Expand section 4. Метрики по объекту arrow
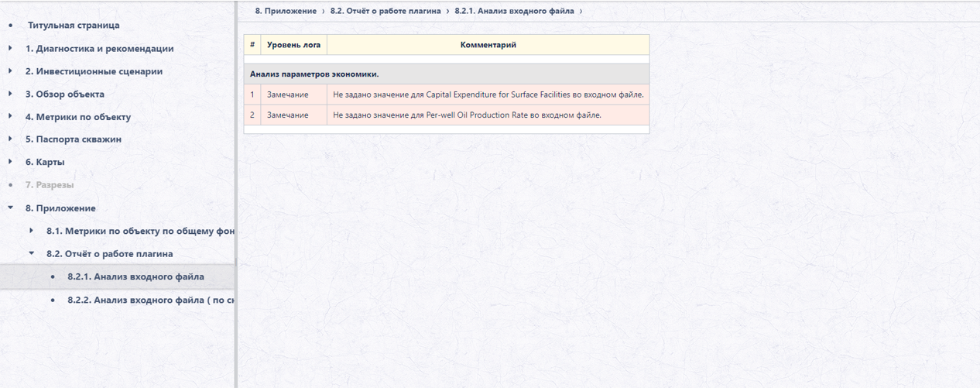Screen dimensions: 980x388 10,117
